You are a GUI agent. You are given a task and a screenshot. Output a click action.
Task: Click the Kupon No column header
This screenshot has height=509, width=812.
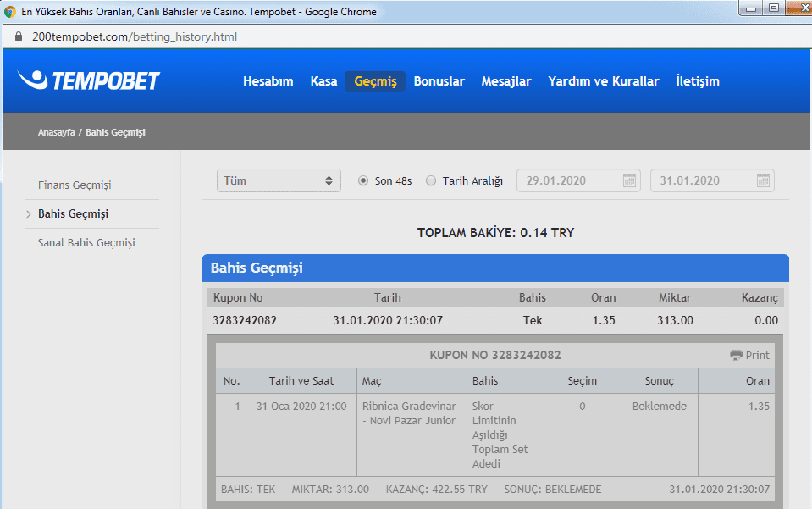238,298
